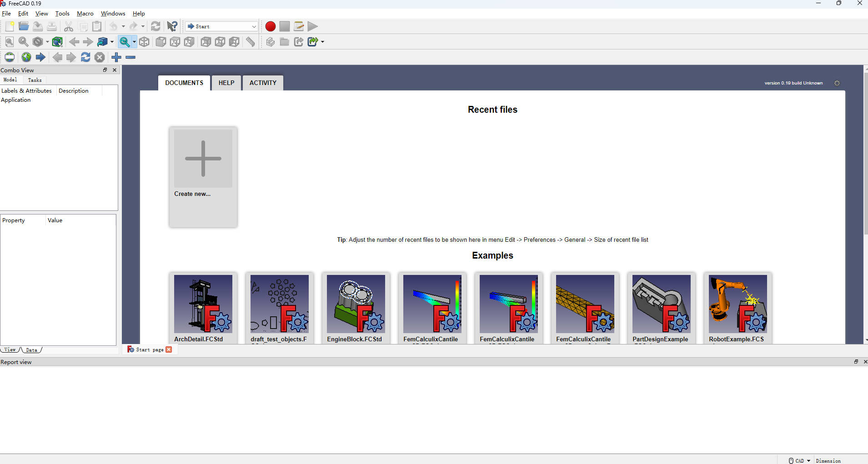Viewport: 868px width, 464px height.
Task: Open the PartDesignExample thumbnail
Action: pos(662,304)
